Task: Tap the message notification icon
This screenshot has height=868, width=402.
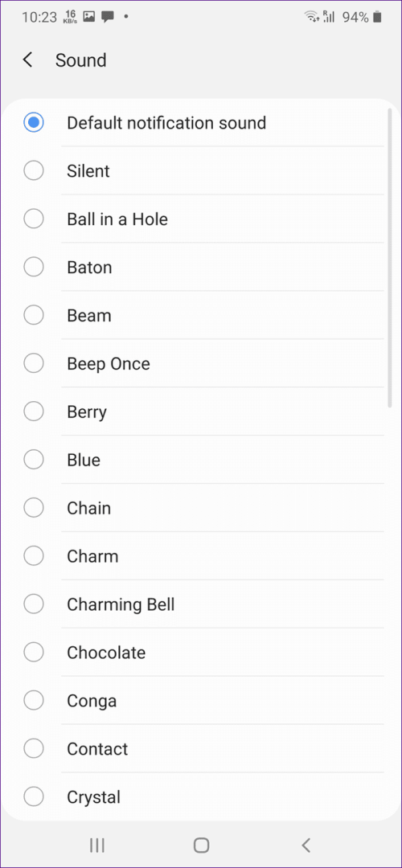Action: tap(108, 17)
